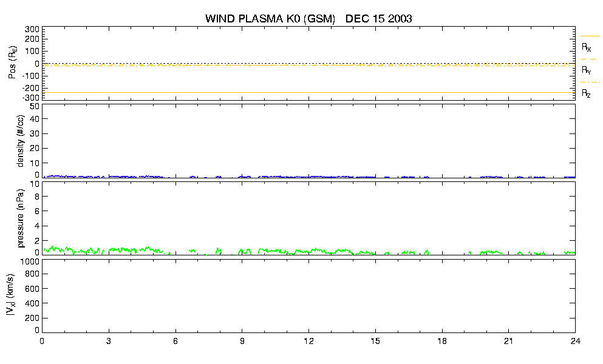
Task: Click the -300 tick on position axis
Action: click(x=30, y=98)
